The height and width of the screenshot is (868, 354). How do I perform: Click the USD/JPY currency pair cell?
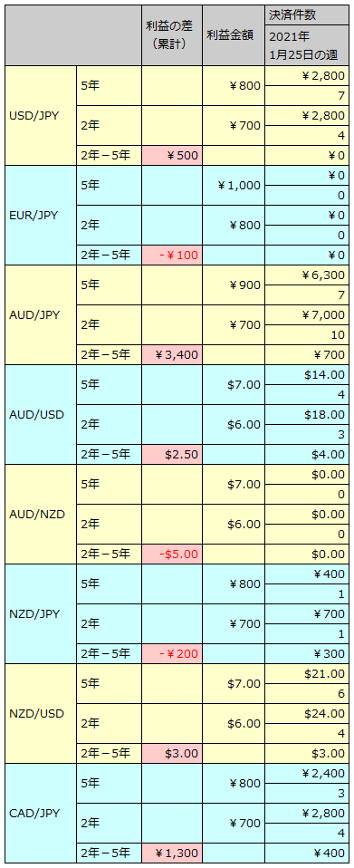click(41, 116)
